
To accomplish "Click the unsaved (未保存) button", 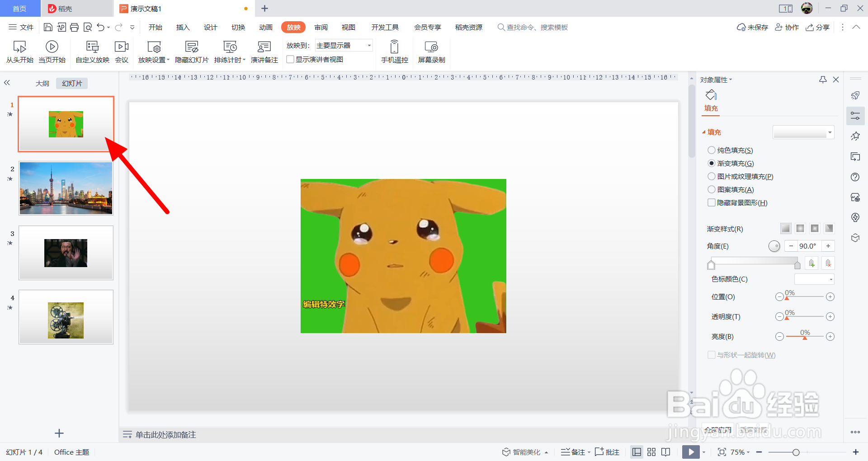I will [x=752, y=27].
